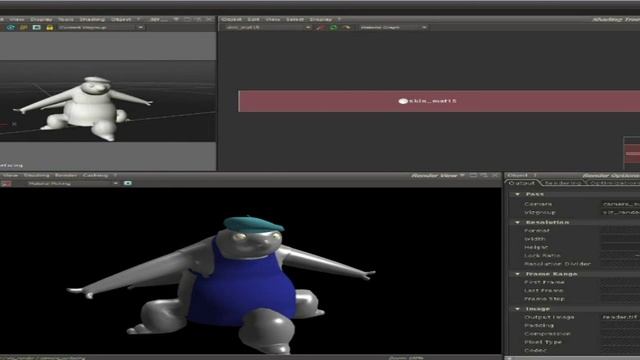
Task: Open the Object menu in Render Options panel
Action: click(518, 175)
